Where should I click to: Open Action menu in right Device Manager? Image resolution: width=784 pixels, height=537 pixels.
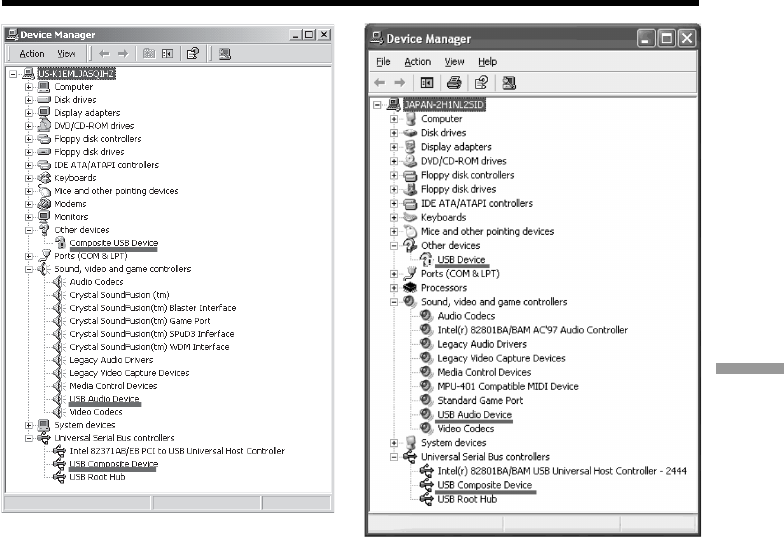point(418,62)
